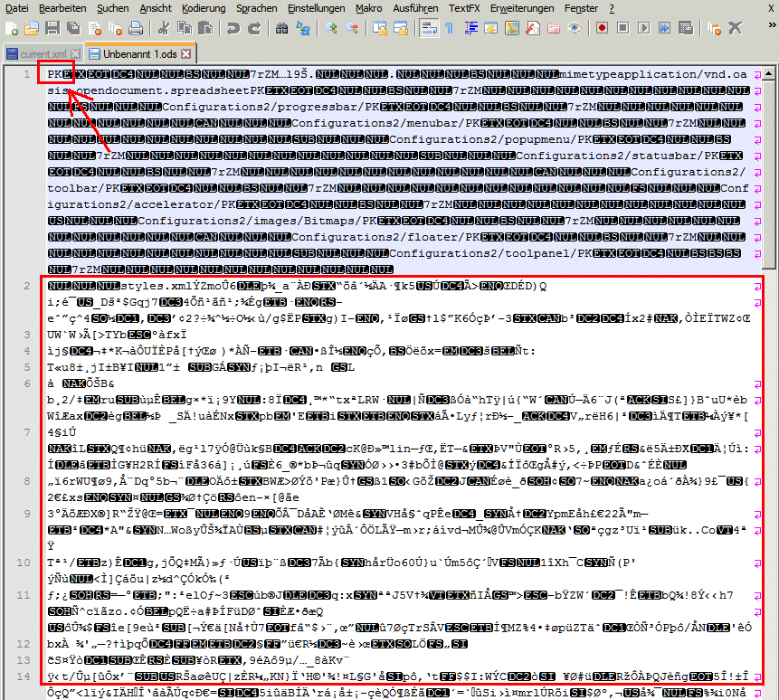
Task: Undo the last action
Action: coord(233,28)
